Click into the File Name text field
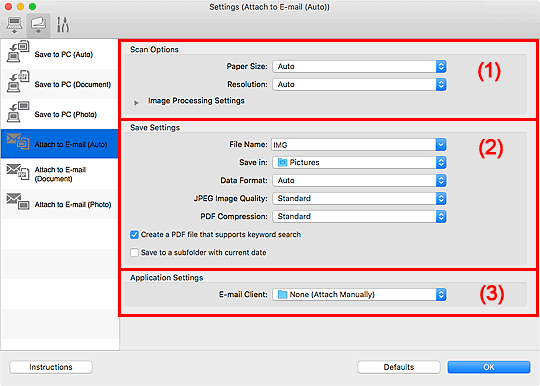This screenshot has height=386, width=540. [353, 145]
